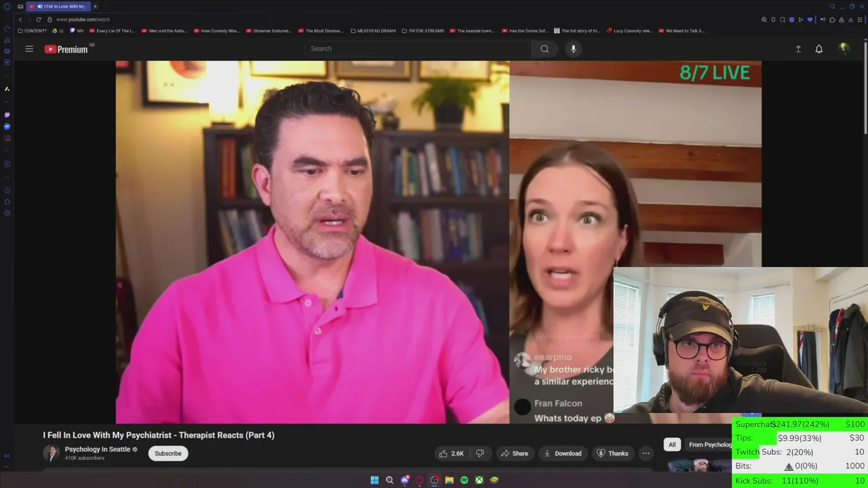868x488 pixels.
Task: Open Has the Online Saf bookmark
Action: coord(525,30)
